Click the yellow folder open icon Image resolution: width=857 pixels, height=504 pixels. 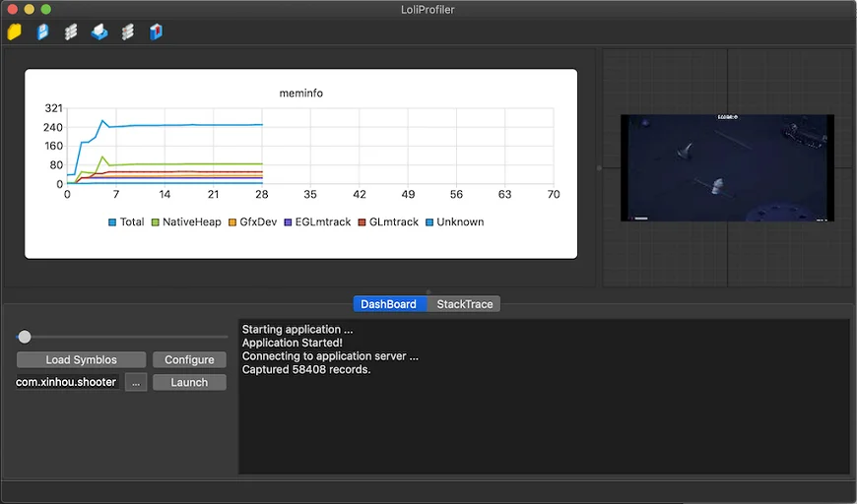click(14, 31)
